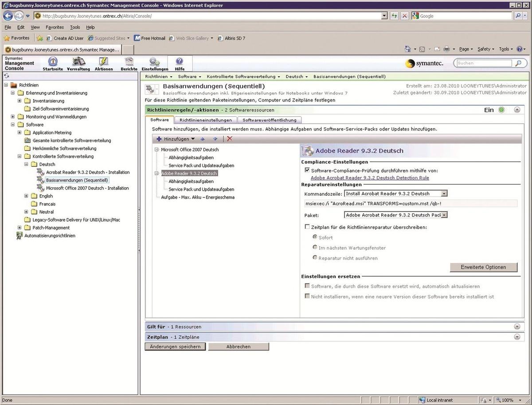Click the Print icon in command bar
This screenshot has height=405, width=532.
coord(446,49)
